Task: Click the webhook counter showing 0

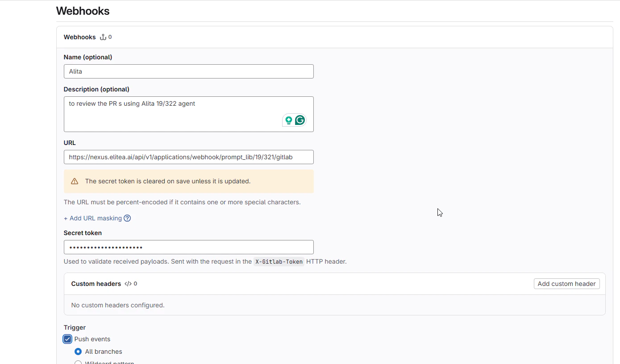Action: [110, 37]
